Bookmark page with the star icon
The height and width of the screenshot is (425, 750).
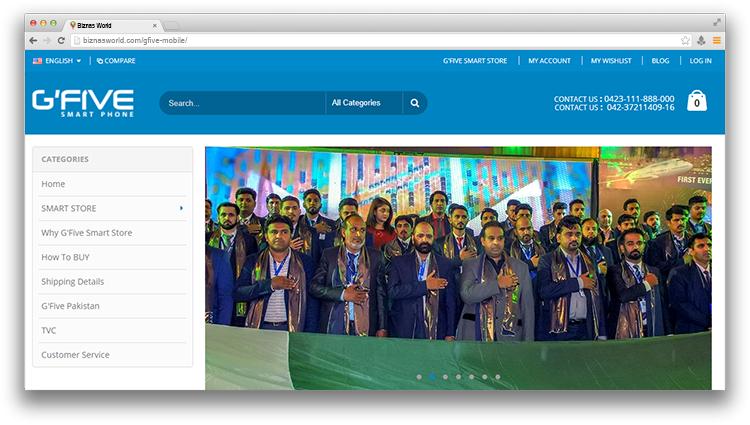click(x=685, y=40)
